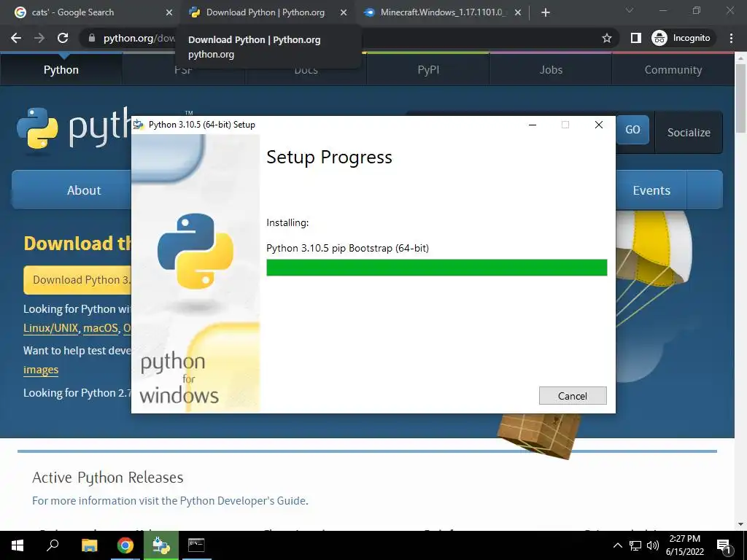This screenshot has height=560, width=747.
Task: Click the Python Setup title bar icon
Action: pyautogui.click(x=139, y=125)
